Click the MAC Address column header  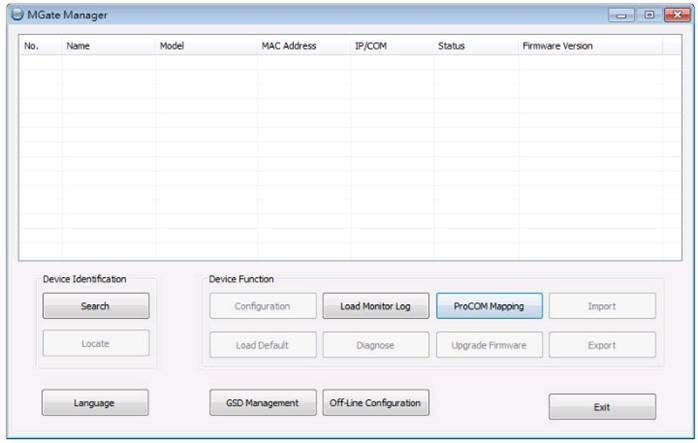(289, 46)
